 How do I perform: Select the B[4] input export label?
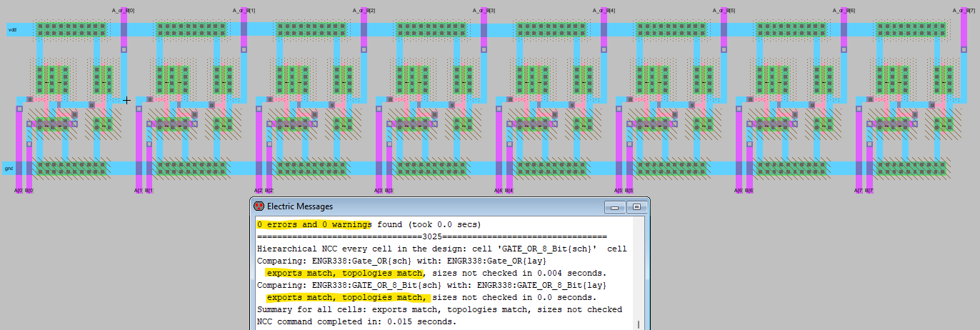(x=509, y=191)
